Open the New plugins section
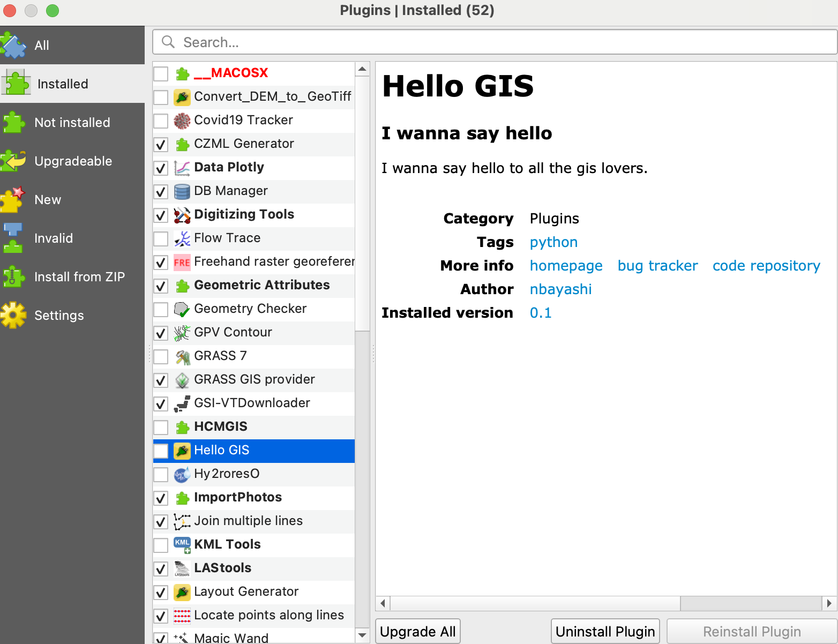 pyautogui.click(x=14, y=199)
